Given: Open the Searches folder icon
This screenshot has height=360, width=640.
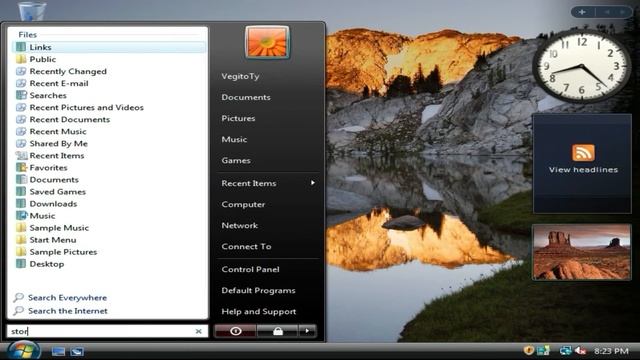Looking at the screenshot, I should [21, 96].
